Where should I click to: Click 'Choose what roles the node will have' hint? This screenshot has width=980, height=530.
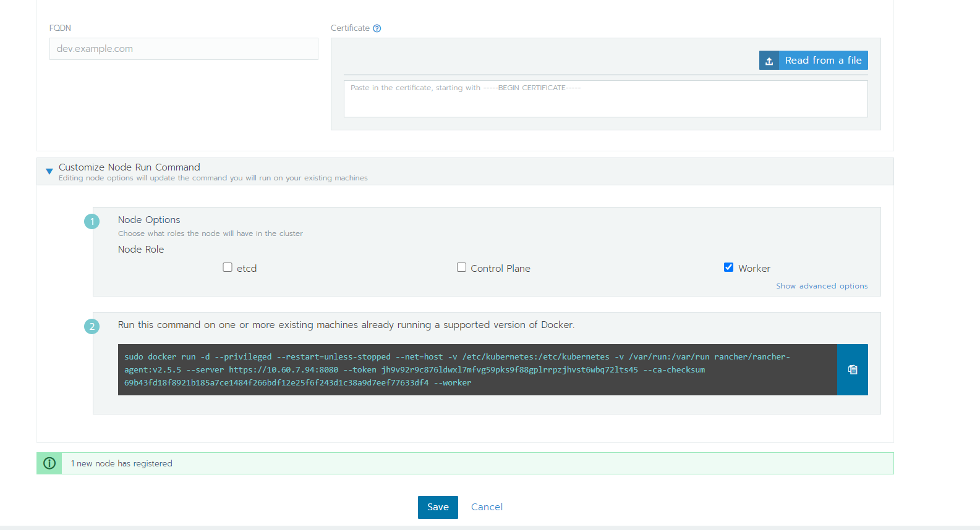210,233
